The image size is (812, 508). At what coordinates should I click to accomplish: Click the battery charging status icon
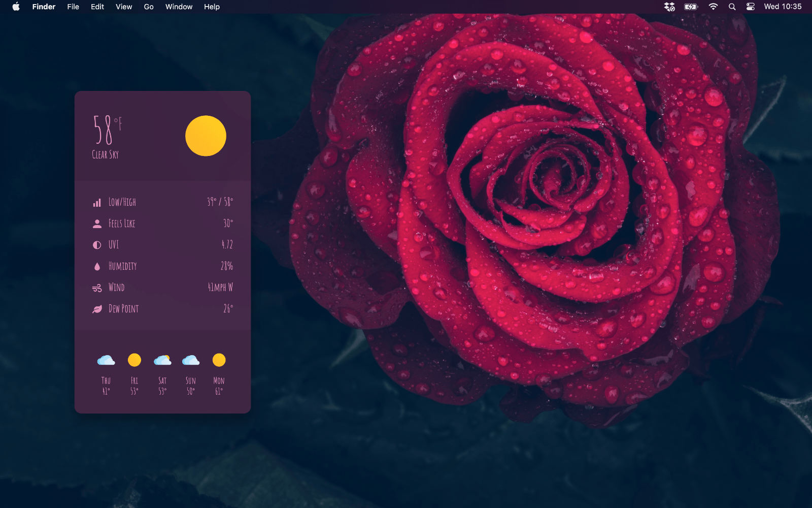691,7
